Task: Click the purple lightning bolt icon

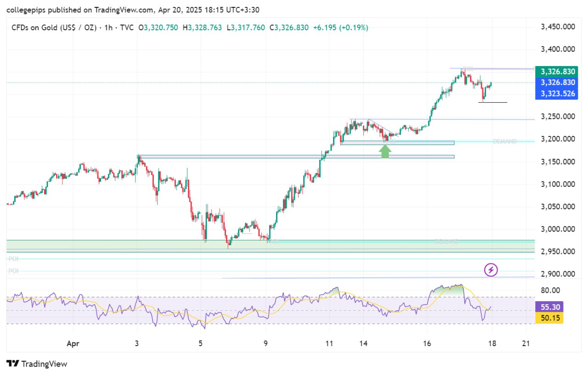Action: [x=491, y=270]
